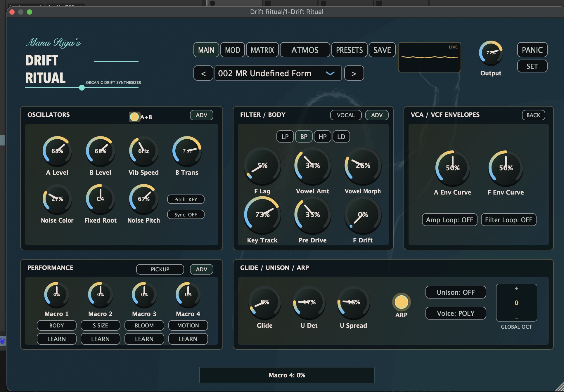Click the Macro 4 knob
564x392 pixels.
(188, 294)
